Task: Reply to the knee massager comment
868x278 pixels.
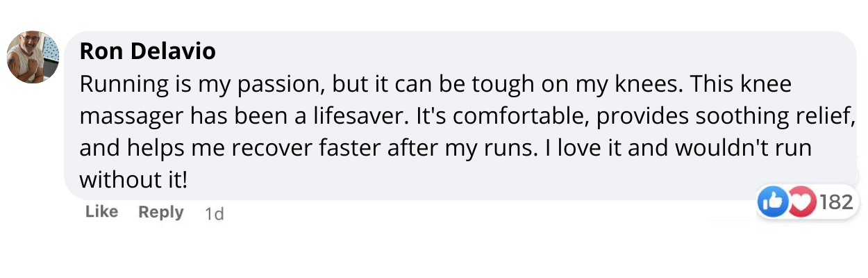Action: [160, 212]
